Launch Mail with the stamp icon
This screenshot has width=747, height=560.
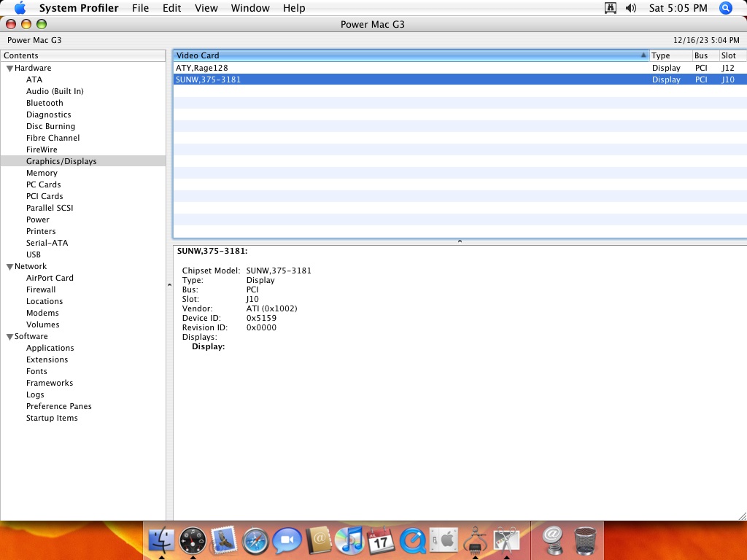click(x=224, y=540)
